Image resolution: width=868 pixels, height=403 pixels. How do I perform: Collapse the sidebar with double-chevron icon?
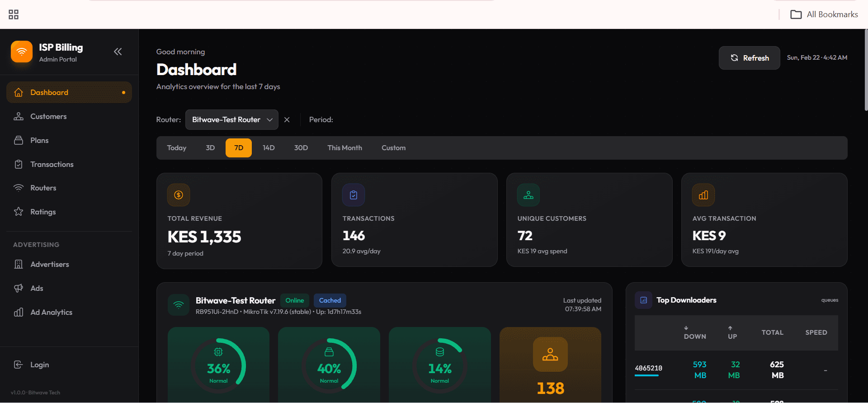pyautogui.click(x=118, y=52)
